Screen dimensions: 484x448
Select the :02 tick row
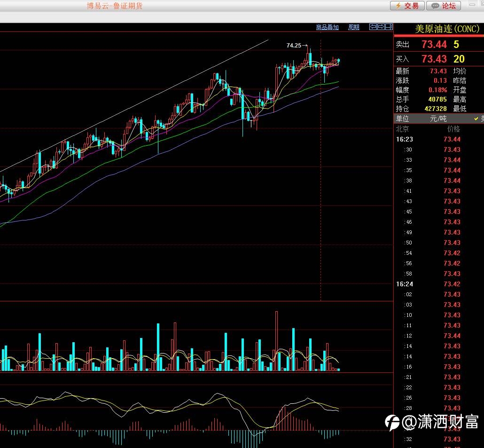439,295
